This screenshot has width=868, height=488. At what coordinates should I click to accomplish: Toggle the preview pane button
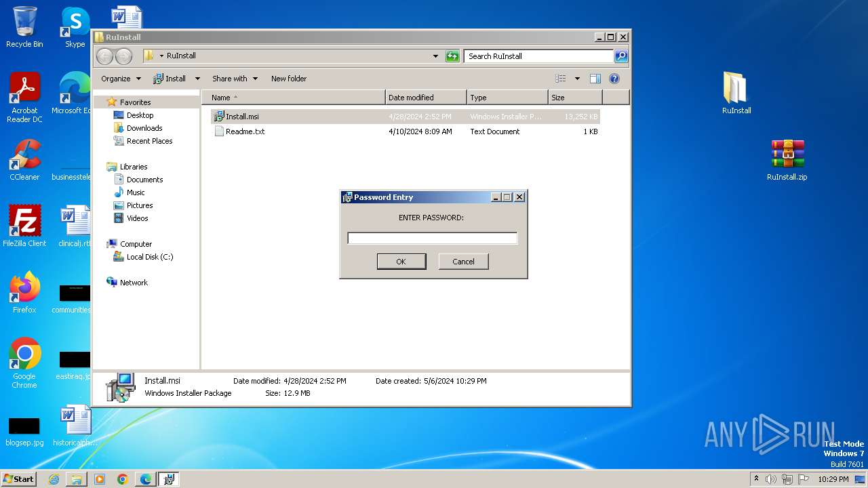coord(595,79)
